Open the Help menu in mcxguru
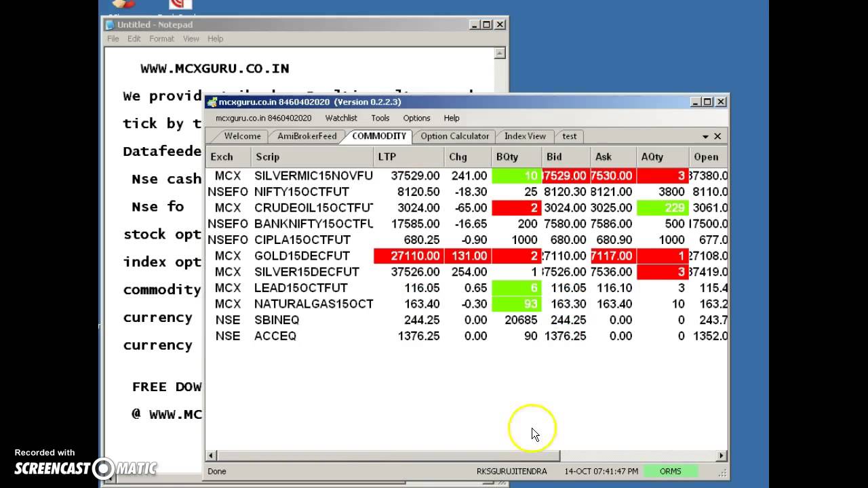Image resolution: width=868 pixels, height=488 pixels. [x=452, y=118]
